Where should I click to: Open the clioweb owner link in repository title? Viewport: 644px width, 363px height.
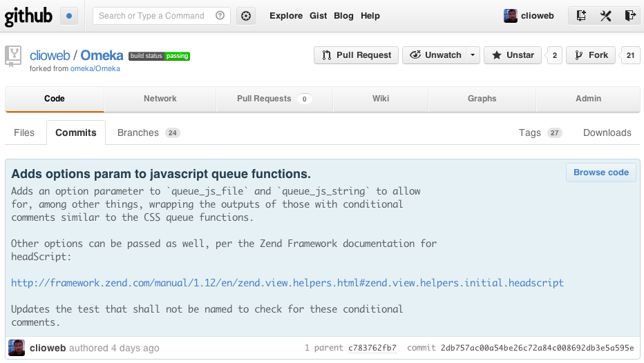[50, 55]
